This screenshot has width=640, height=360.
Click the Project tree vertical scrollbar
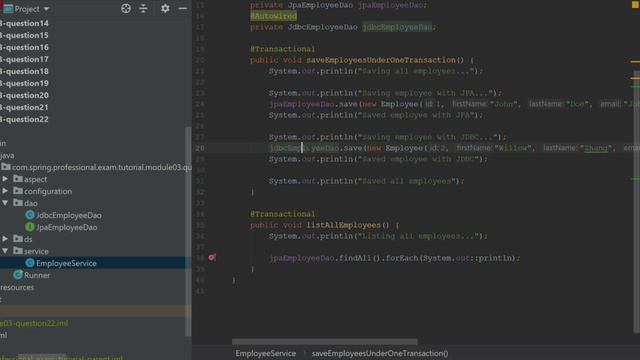[x=188, y=231]
